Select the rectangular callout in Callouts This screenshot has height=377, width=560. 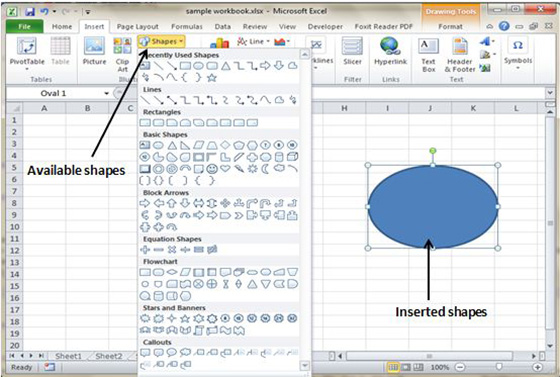(145, 353)
